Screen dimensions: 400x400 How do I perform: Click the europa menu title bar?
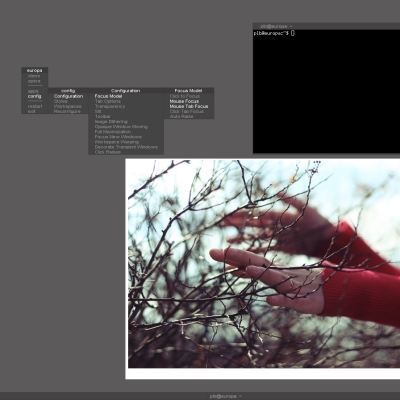35,70
